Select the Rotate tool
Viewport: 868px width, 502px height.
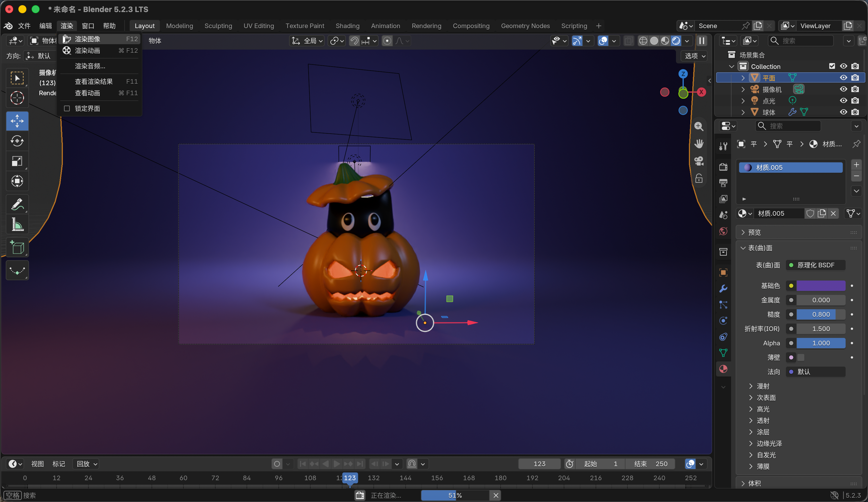pos(17,141)
